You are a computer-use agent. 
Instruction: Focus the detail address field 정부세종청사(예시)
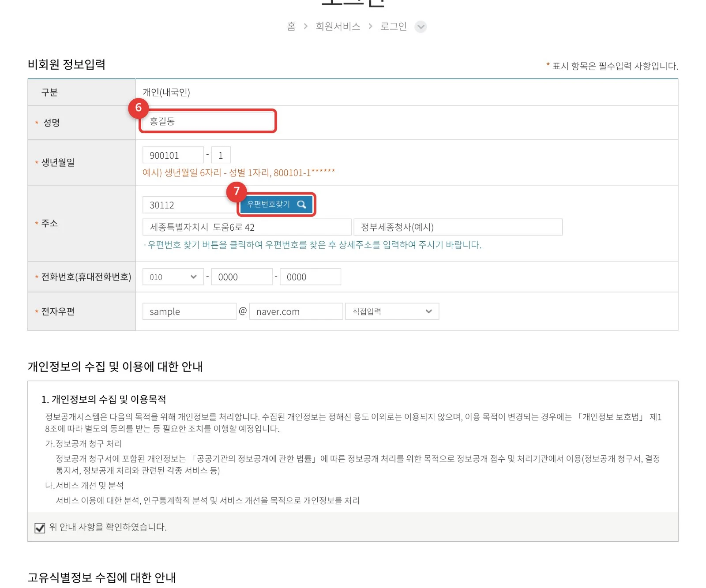(458, 227)
